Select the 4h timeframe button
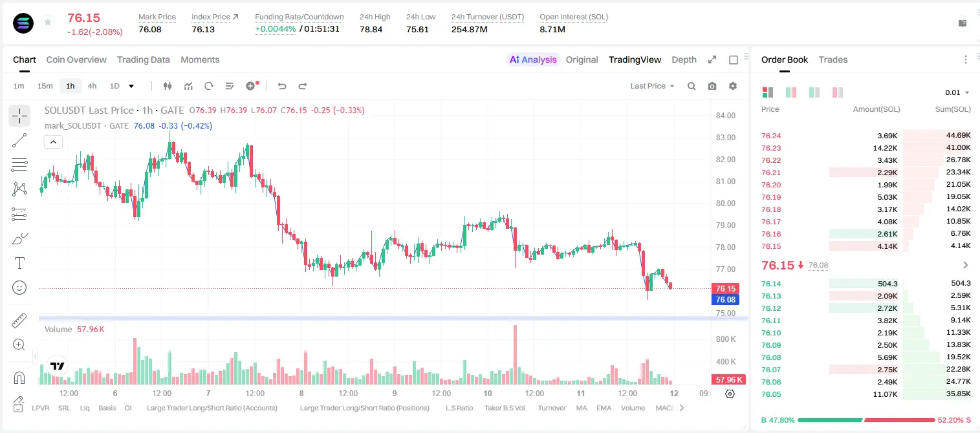The height and width of the screenshot is (433, 980). pos(92,86)
